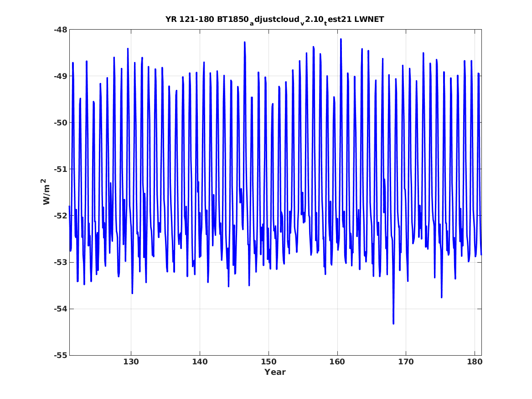Click the y-axis tick label -48
This screenshot has height=399, width=532.
pos(60,30)
